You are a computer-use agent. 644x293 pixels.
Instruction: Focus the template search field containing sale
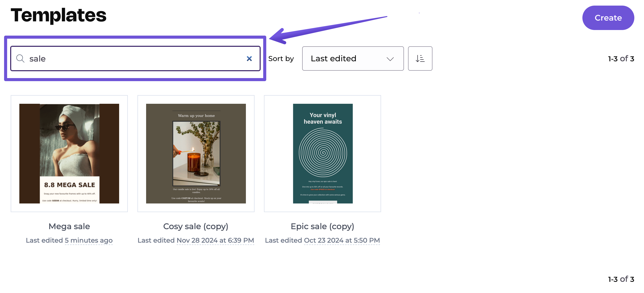[x=135, y=58]
